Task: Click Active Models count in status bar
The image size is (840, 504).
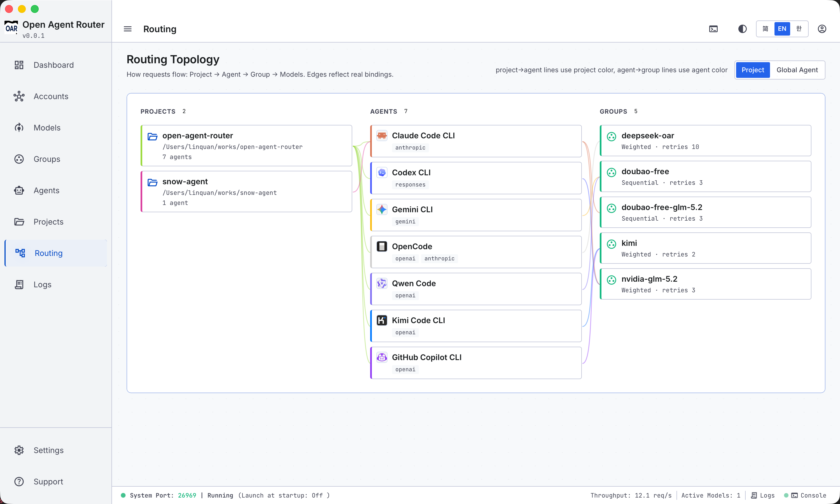Action: pos(711,496)
